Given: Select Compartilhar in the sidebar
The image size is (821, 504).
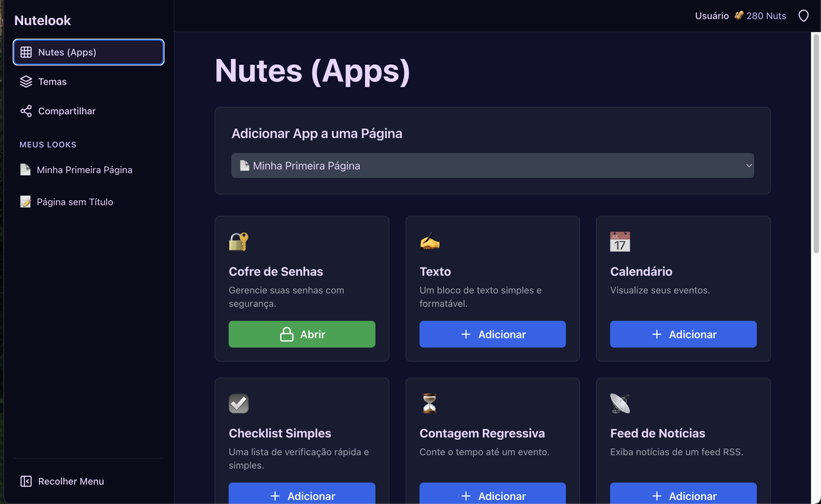Looking at the screenshot, I should pos(67,111).
